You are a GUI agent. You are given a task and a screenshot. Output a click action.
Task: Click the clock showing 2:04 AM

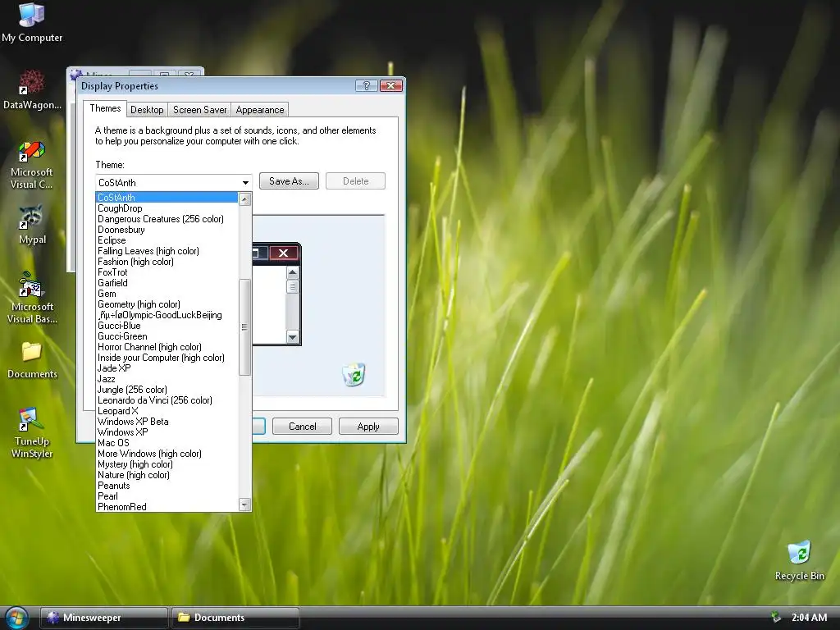point(809,617)
